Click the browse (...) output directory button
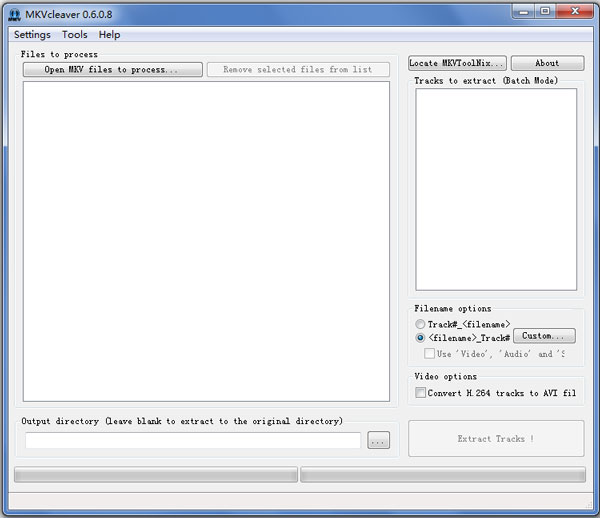 tap(378, 440)
